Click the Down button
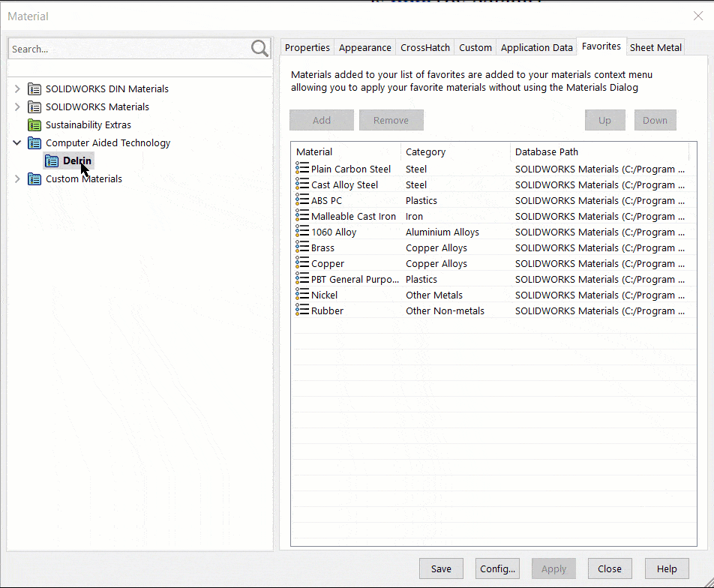 [655, 120]
